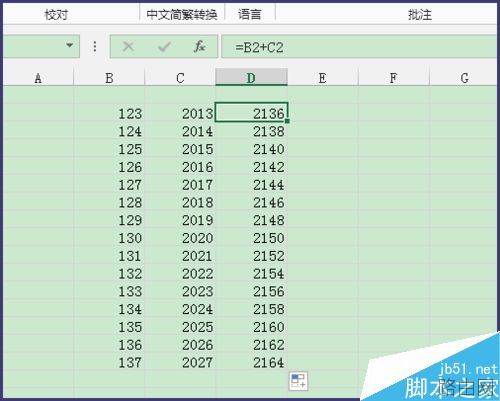Viewport: 500px width, 401px height.
Task: Select cell containing 2136
Action: click(251, 112)
